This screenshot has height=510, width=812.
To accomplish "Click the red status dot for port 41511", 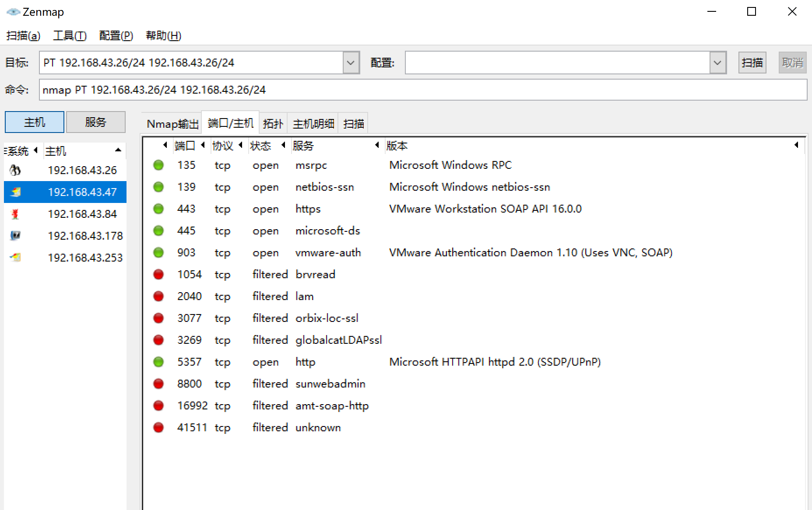I will click(158, 427).
